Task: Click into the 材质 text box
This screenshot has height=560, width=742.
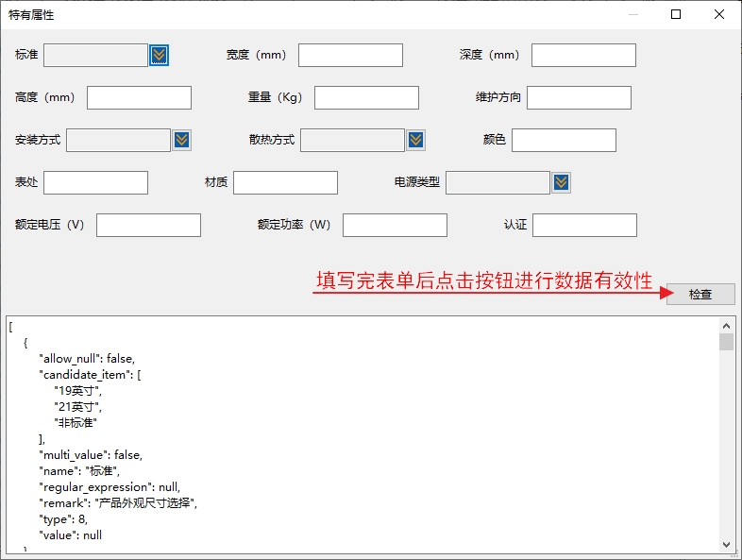Action: pos(285,182)
